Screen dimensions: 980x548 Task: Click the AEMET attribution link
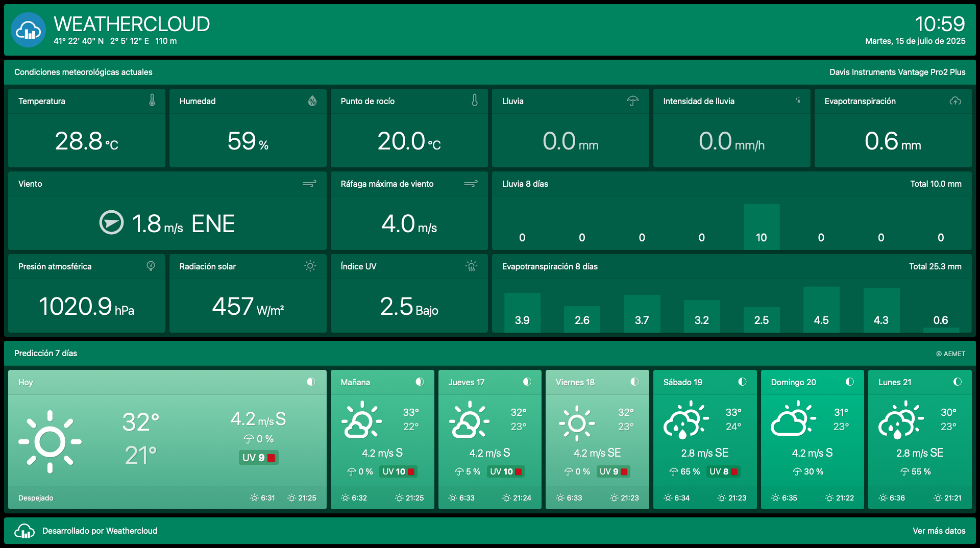click(x=950, y=354)
